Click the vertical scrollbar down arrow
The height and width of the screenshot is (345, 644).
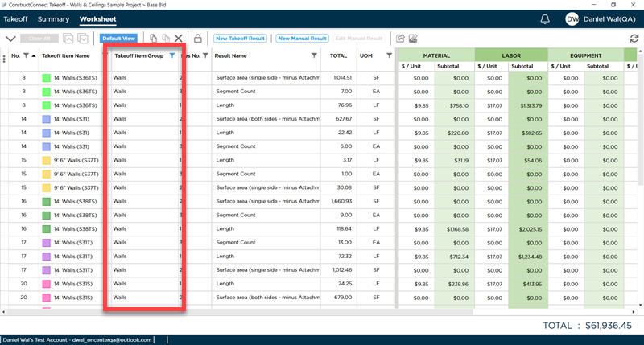[x=640, y=305]
